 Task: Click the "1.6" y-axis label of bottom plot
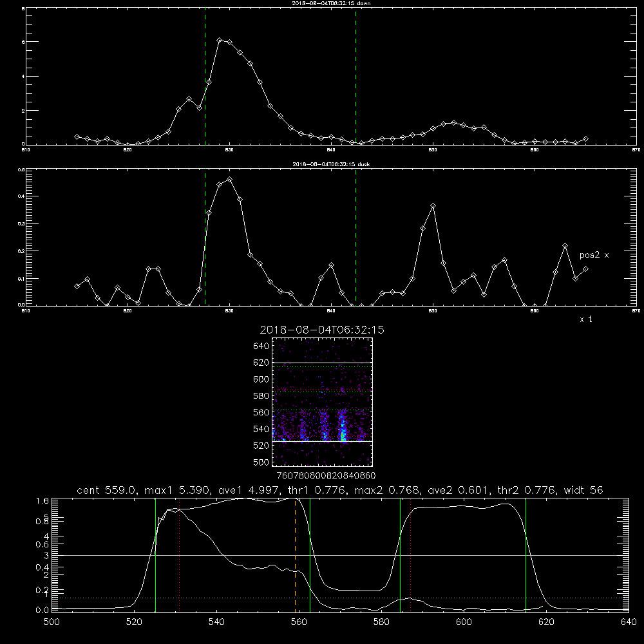point(43,500)
